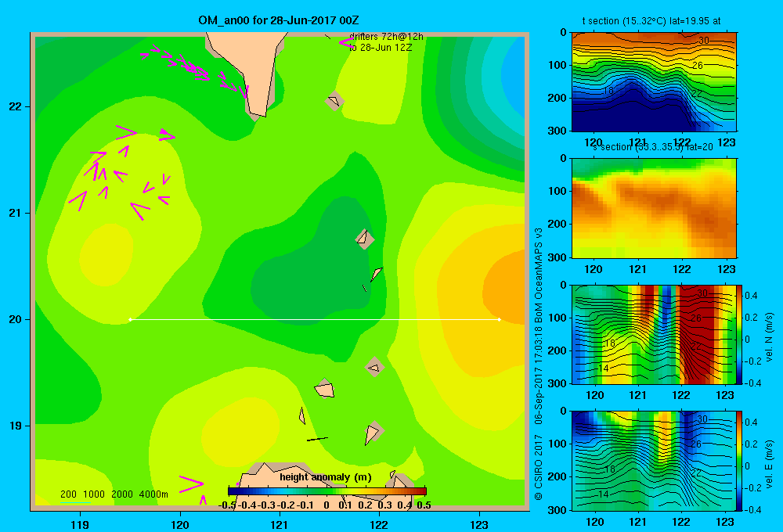This screenshot has height=532, width=783.
Task: Click the height anomaly color bar
Action: 327,491
